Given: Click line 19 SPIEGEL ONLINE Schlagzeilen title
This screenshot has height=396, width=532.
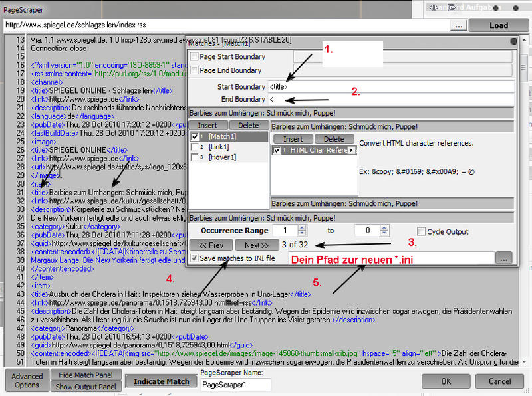Looking at the screenshot, I should [x=102, y=90].
